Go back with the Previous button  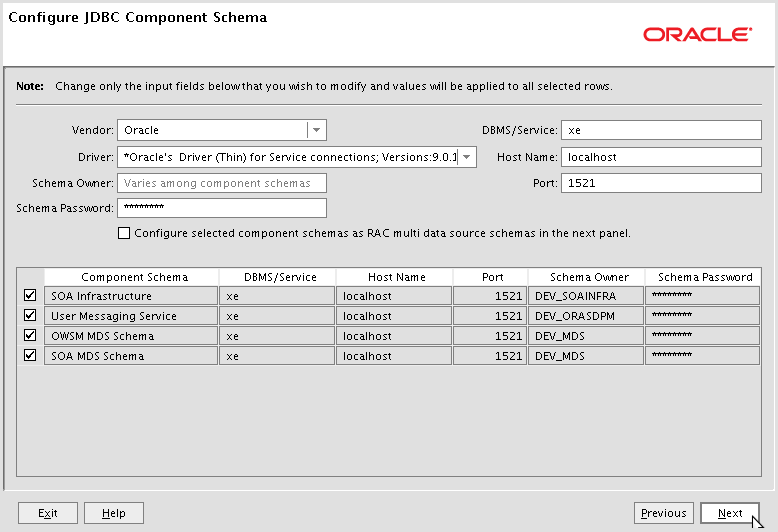(x=663, y=513)
